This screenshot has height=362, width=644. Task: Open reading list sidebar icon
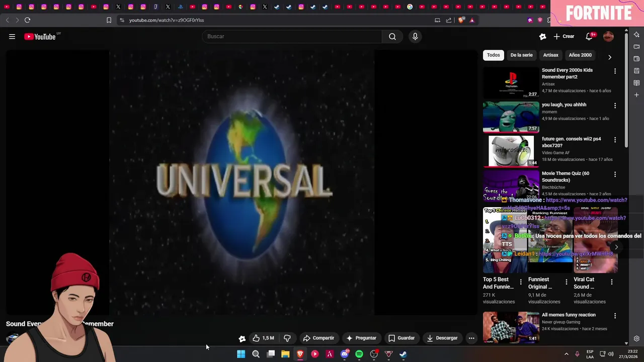pyautogui.click(x=636, y=83)
